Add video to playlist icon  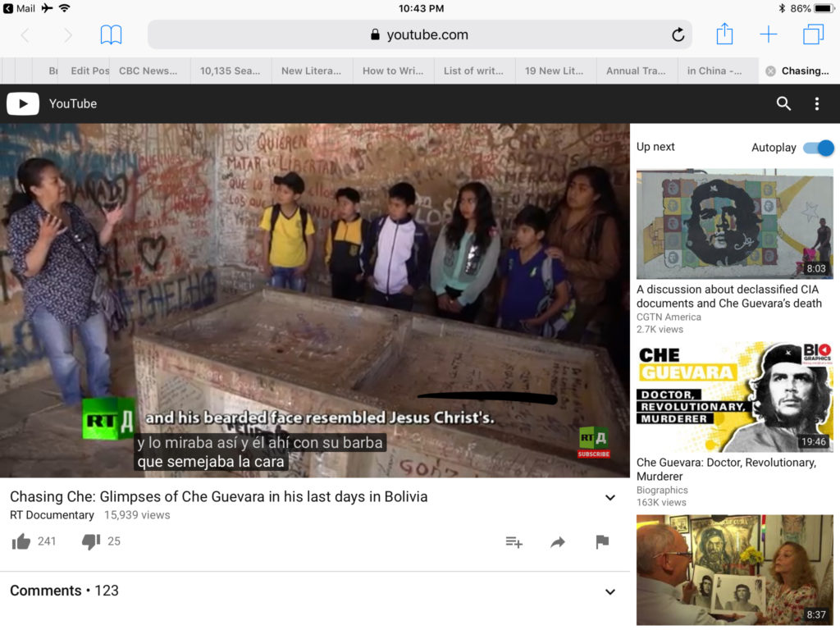click(x=514, y=542)
